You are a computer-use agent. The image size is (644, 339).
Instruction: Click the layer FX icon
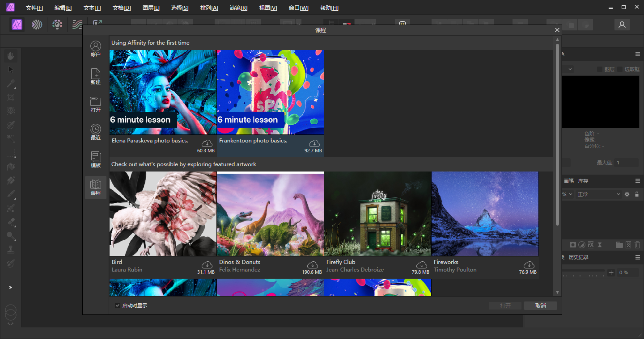click(x=591, y=245)
